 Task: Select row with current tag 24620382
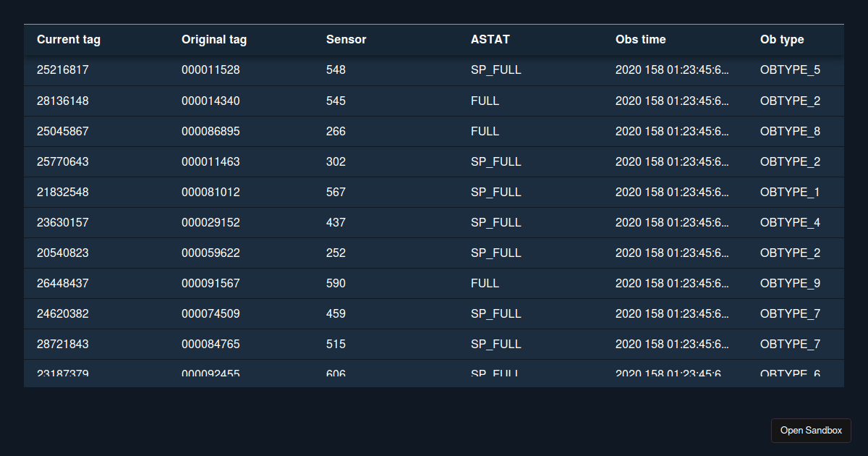63,313
